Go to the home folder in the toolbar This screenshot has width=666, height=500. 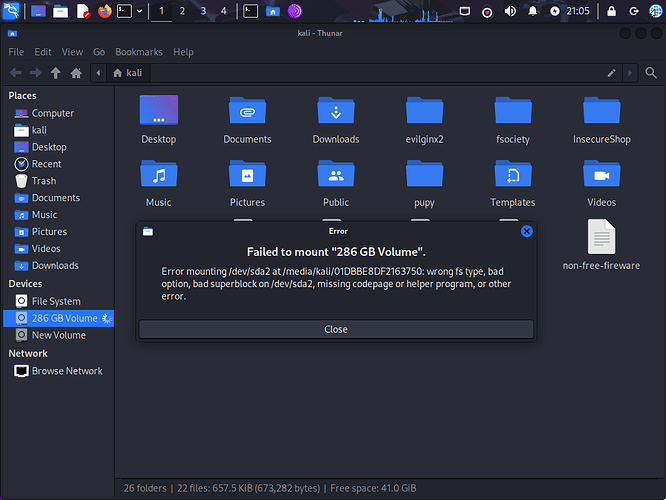pyautogui.click(x=76, y=73)
